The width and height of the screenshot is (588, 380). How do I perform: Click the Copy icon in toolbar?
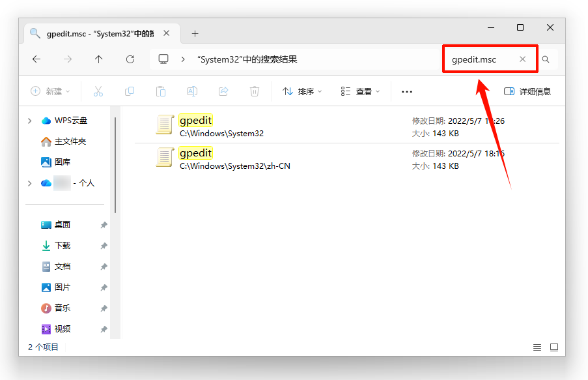(x=130, y=91)
